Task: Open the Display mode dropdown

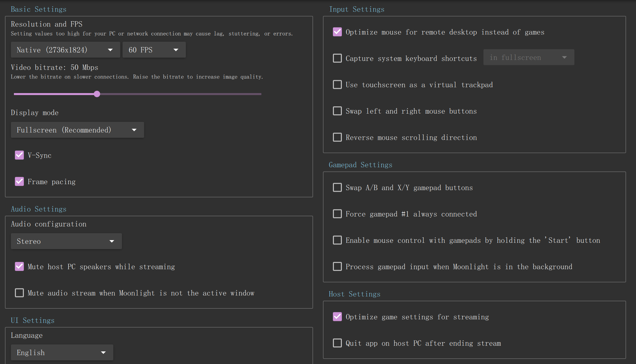Action: click(x=77, y=130)
